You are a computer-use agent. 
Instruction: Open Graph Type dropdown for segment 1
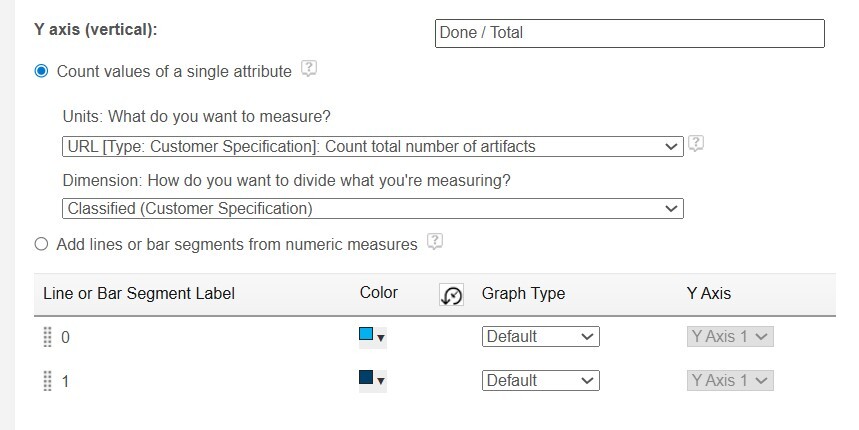point(540,381)
